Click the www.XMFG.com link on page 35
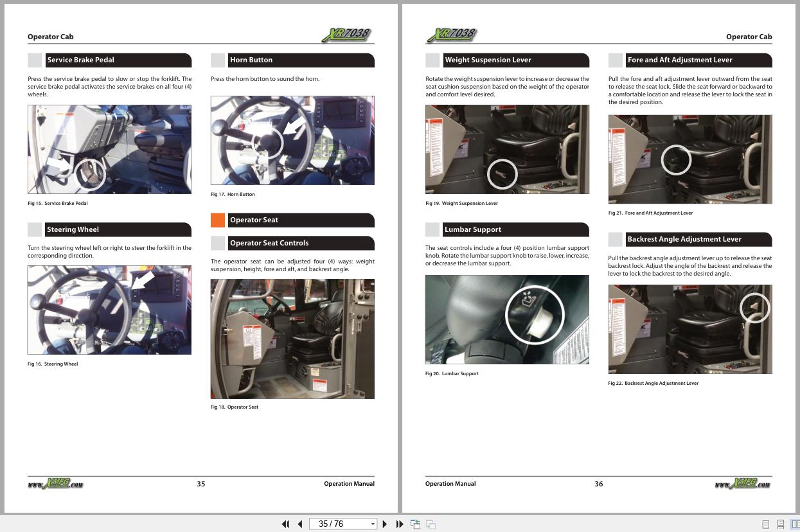800x532 pixels. click(56, 484)
